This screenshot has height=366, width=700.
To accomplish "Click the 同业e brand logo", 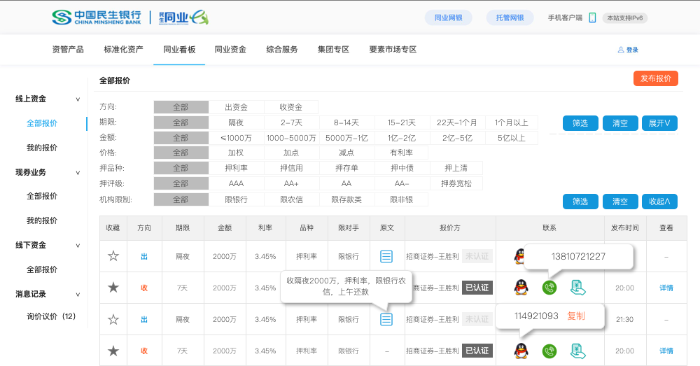I will coord(184,17).
